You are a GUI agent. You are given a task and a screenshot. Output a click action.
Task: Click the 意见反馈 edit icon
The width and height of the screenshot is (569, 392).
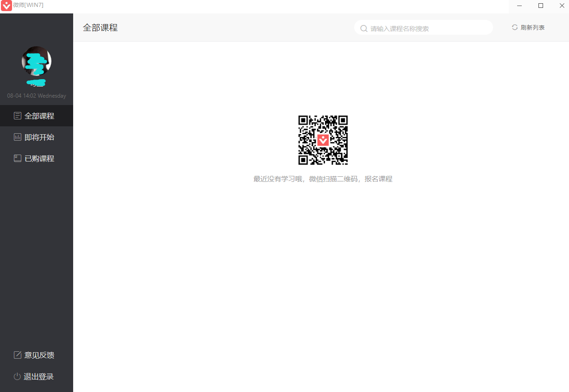tap(18, 355)
